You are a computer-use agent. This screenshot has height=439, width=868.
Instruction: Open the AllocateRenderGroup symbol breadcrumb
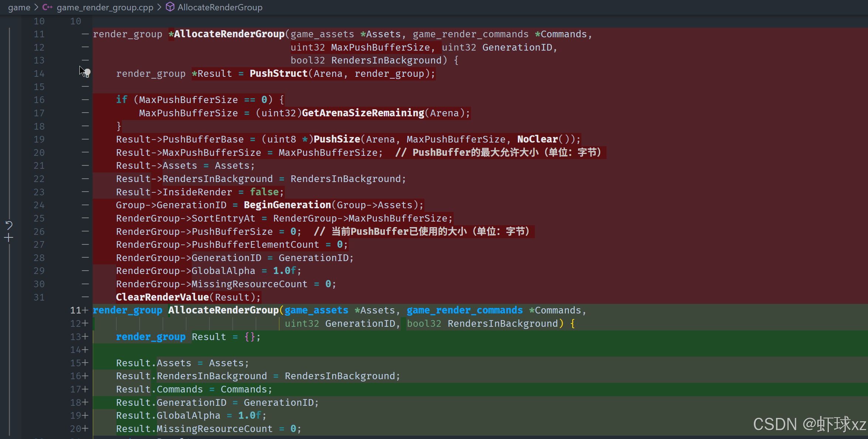click(220, 7)
